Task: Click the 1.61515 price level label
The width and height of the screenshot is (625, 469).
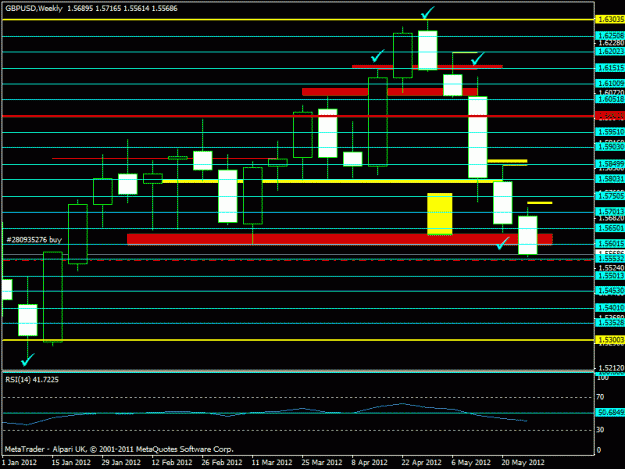Action: pos(610,68)
